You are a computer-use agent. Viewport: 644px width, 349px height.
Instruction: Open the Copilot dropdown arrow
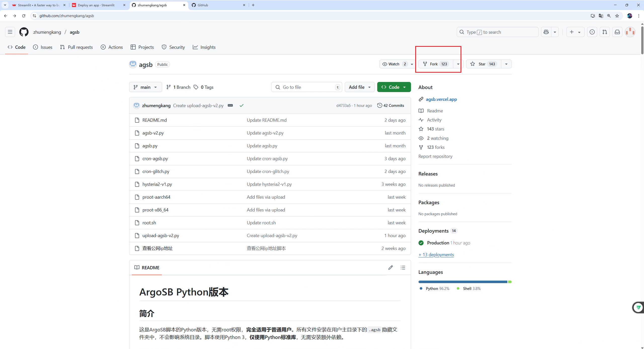(x=555, y=32)
